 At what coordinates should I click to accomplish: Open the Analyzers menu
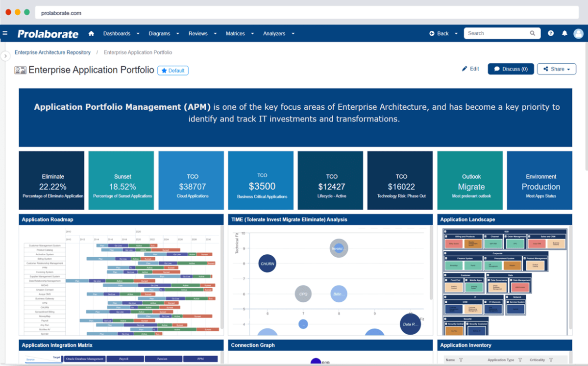[x=278, y=34]
